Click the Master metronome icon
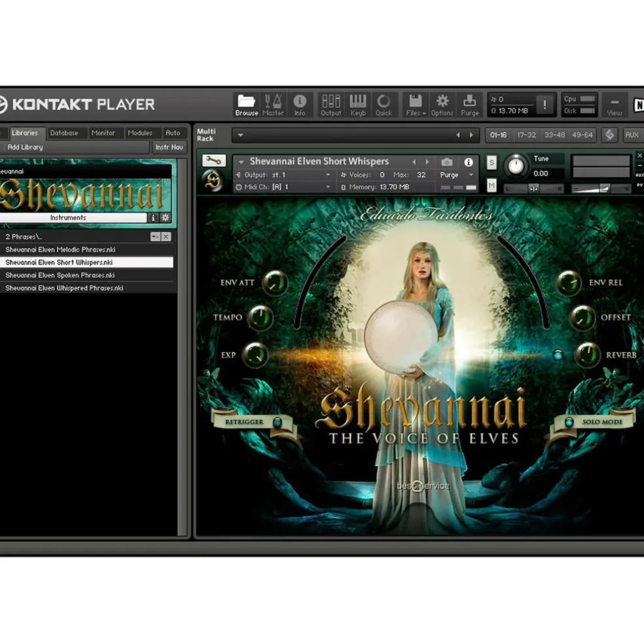 pos(273,105)
